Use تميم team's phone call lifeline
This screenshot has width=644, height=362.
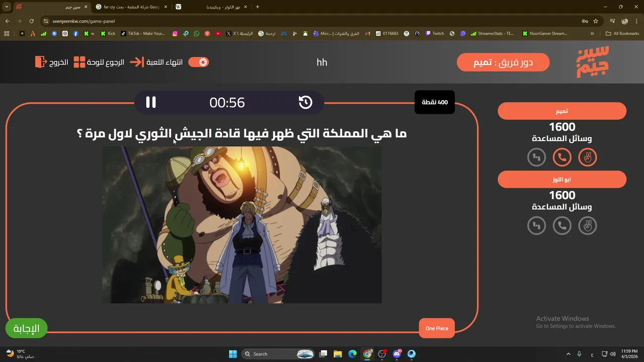coord(562,158)
